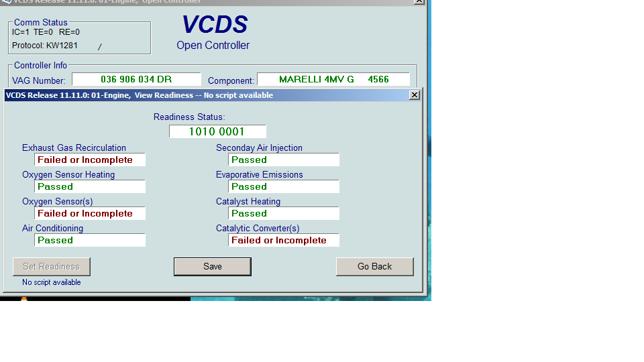
Task: Click the VAG Number field 036 906 034 DR
Action: coord(136,79)
